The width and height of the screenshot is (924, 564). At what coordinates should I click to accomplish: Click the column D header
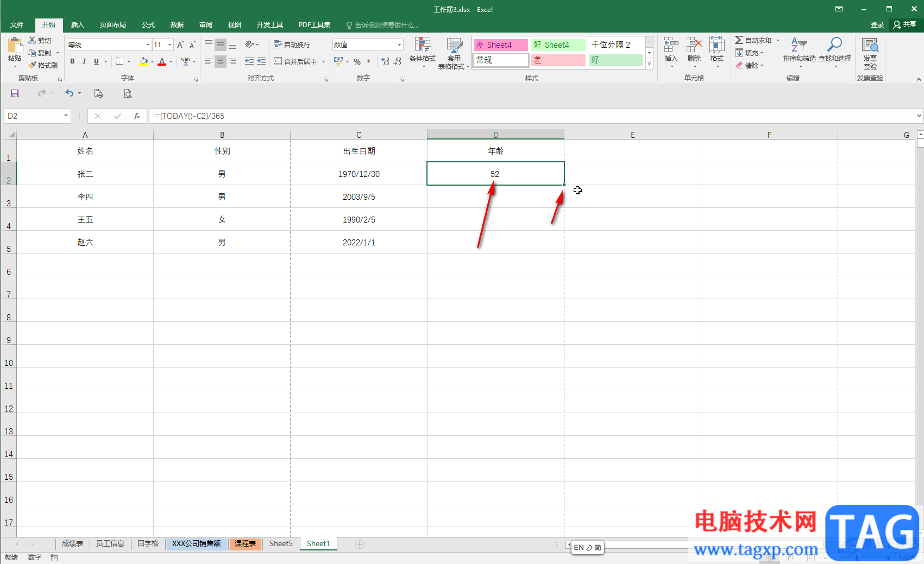[495, 135]
